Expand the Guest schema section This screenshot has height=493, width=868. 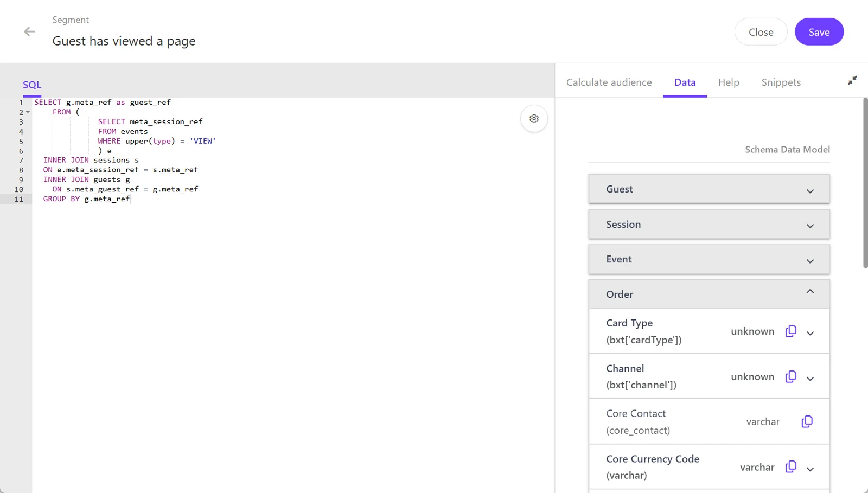pyautogui.click(x=709, y=189)
